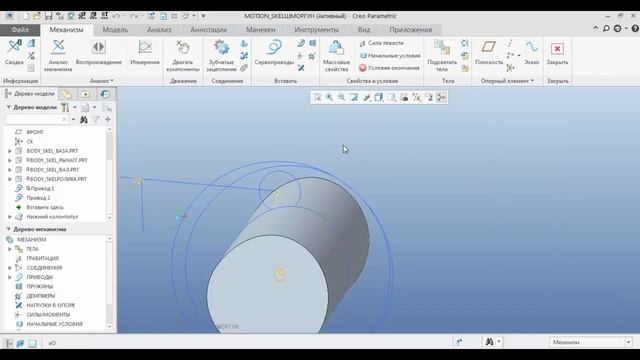Click Refit icon in graphics toolbar
The image size is (640, 360).
pos(317,97)
